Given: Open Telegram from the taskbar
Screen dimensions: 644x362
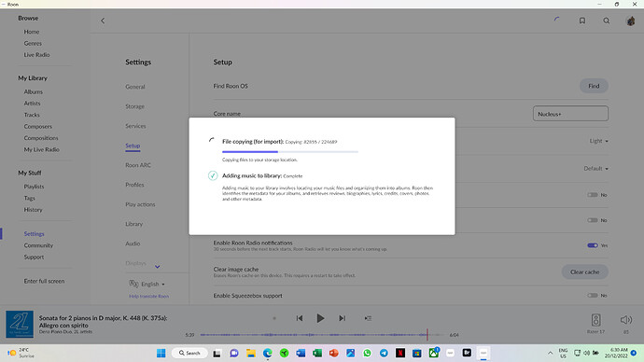Looking at the screenshot, I should pyautogui.click(x=384, y=353).
